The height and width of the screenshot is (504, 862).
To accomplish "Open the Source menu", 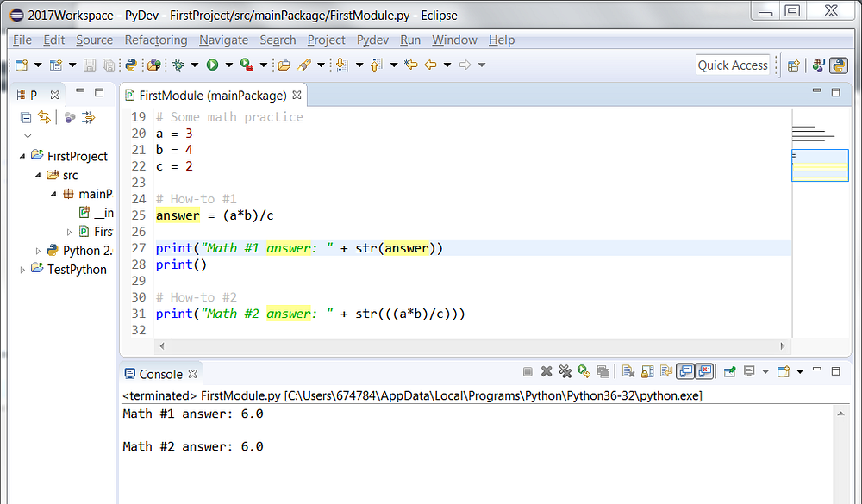I will pos(95,40).
